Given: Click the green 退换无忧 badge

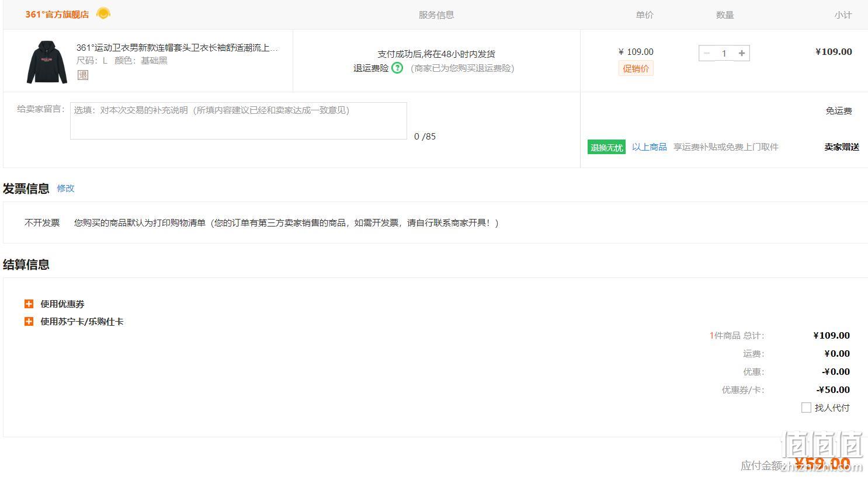Looking at the screenshot, I should pyautogui.click(x=606, y=147).
